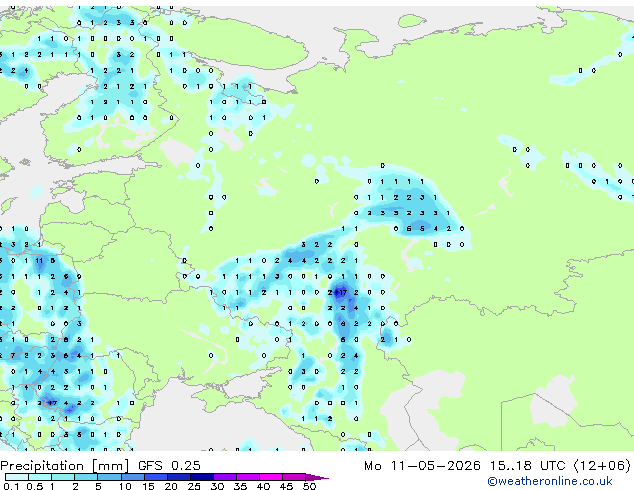634x490 pixels.
Task: Click the '(12+06)' forecast run text
Action: coord(602,466)
